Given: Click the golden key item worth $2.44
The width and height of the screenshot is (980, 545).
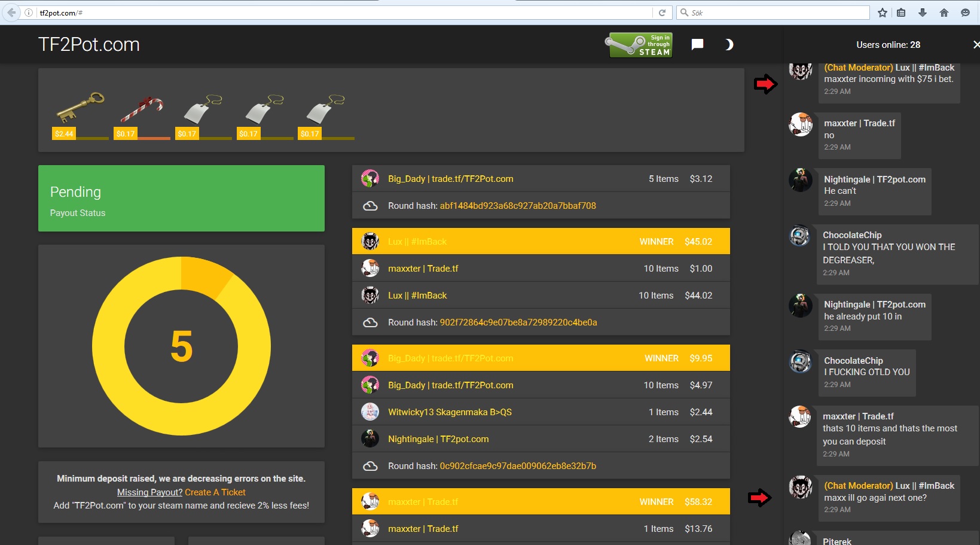Looking at the screenshot, I should point(80,109).
